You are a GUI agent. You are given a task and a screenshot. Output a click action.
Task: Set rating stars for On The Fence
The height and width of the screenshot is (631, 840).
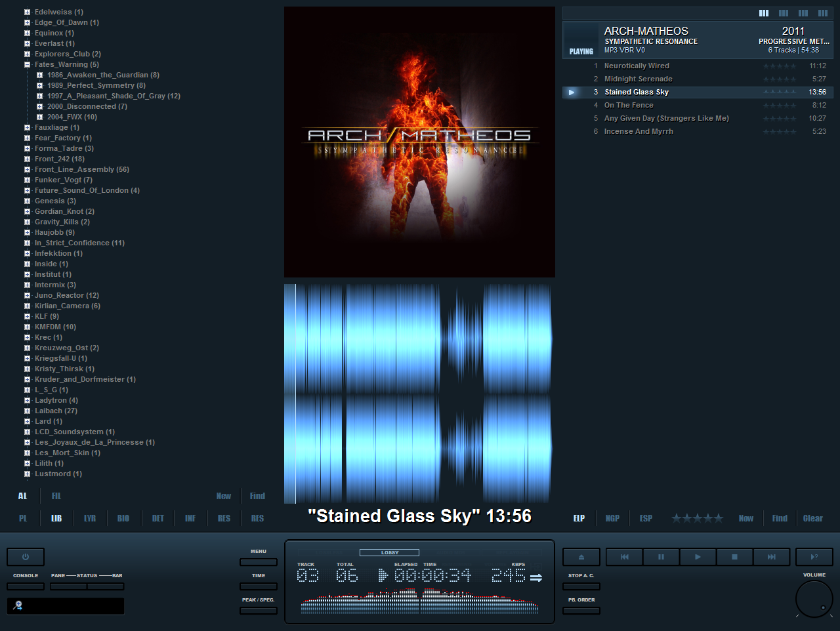(780, 106)
